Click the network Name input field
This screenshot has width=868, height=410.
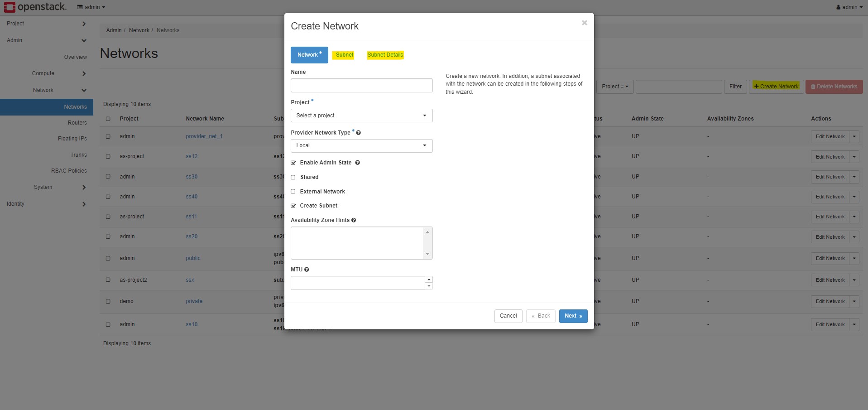(x=361, y=86)
